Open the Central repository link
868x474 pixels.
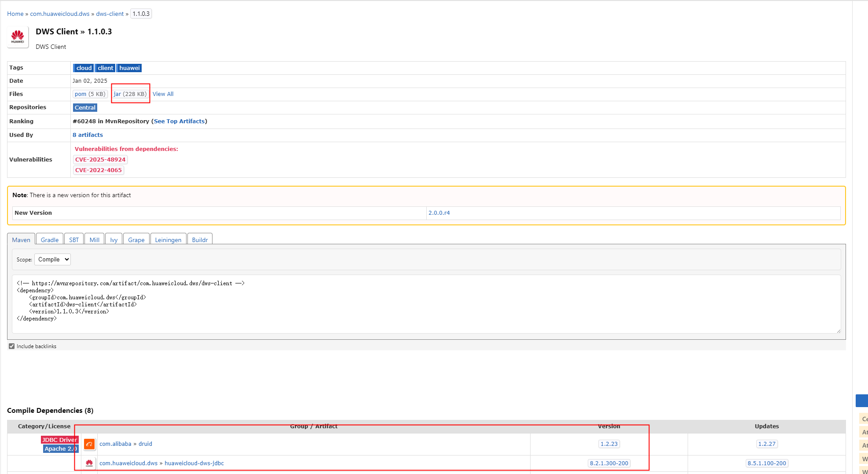coord(85,107)
